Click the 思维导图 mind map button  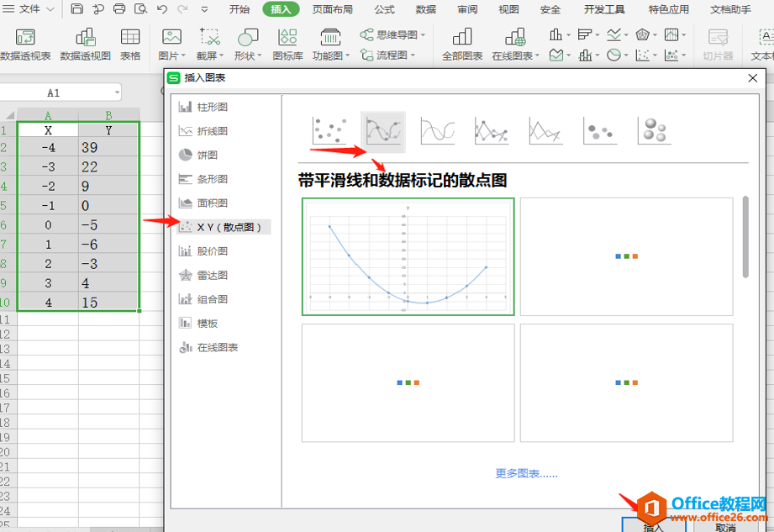click(x=392, y=34)
